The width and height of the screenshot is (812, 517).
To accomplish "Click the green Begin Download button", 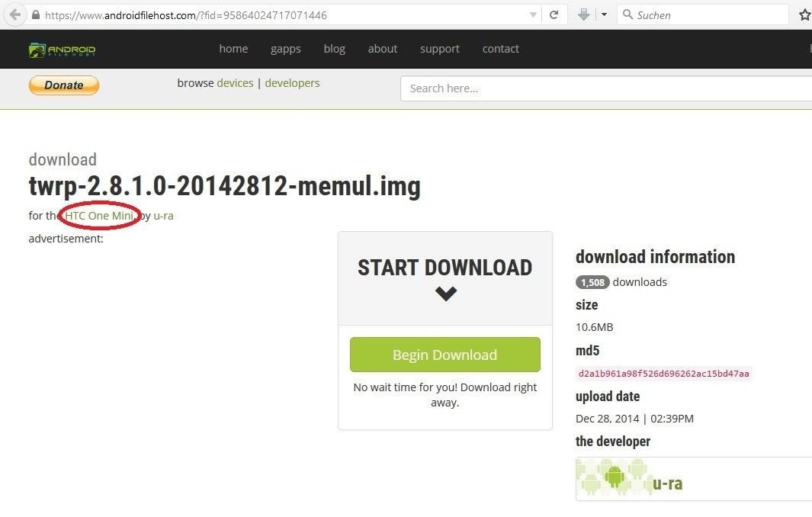I will tap(445, 355).
